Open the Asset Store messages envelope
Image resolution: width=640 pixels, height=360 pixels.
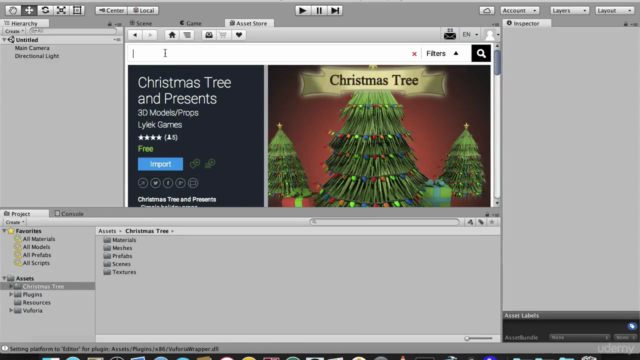450,35
